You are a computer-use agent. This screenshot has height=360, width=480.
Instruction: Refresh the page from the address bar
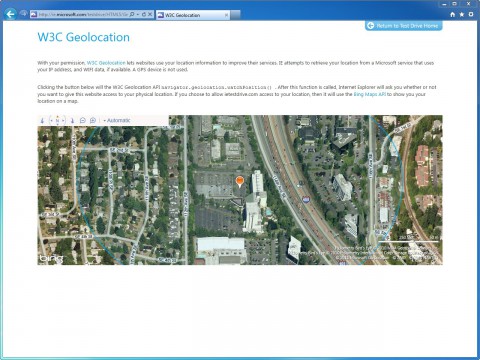144,14
